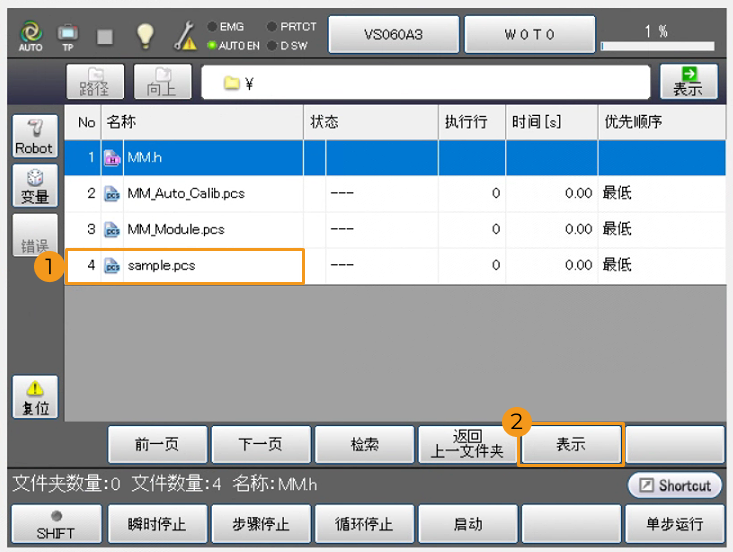This screenshot has width=733, height=552.
Task: Click the AUTO EN green indicator
Action: tap(212, 45)
